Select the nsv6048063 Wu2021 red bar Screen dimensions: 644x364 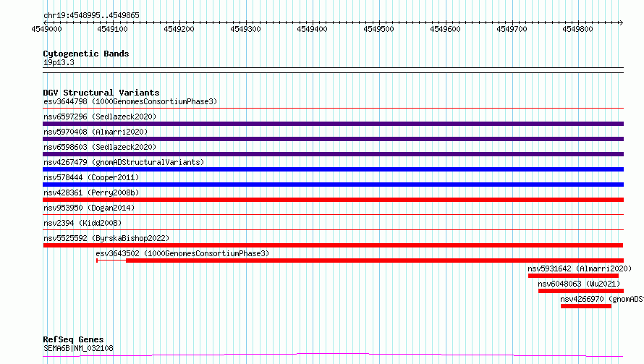pyautogui.click(x=581, y=291)
